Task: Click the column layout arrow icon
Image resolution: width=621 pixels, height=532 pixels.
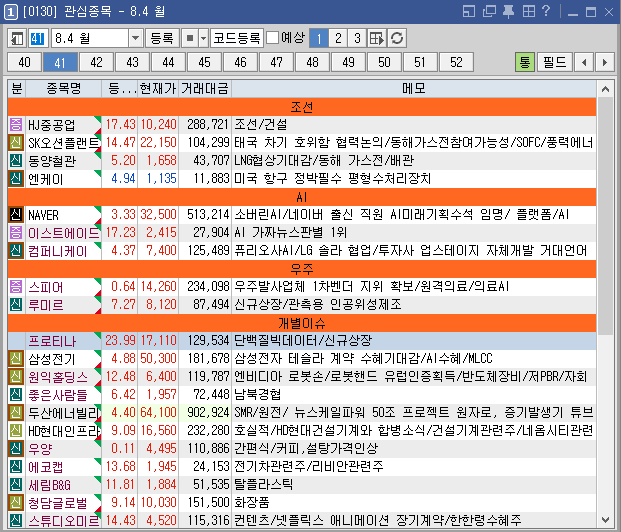Action: click(x=377, y=38)
